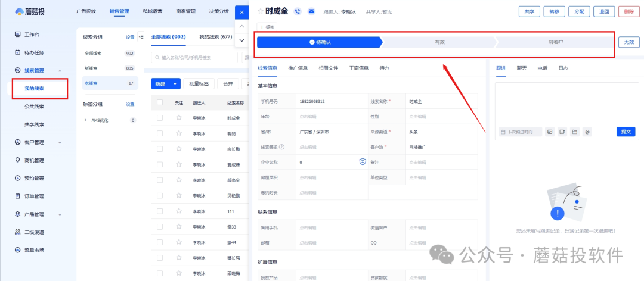Screen dimensions: 644x281
Task: Click the video attachment icon in follow-up box
Action: tap(562, 132)
